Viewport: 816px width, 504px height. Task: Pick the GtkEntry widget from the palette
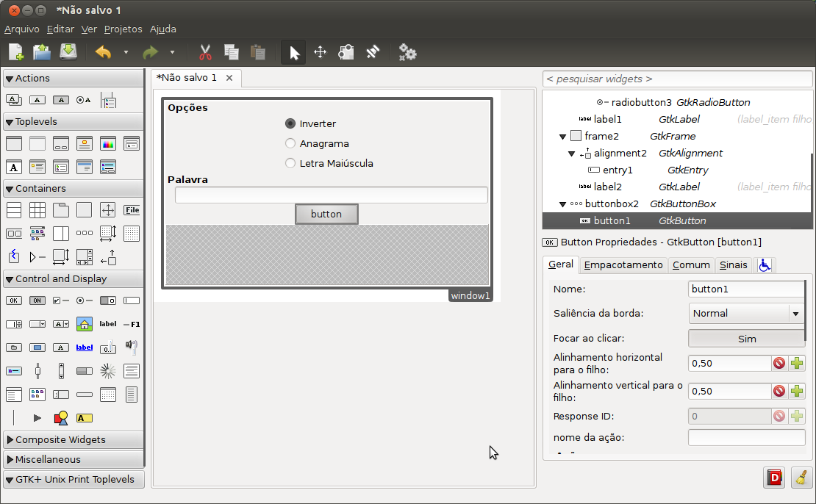[x=132, y=300]
